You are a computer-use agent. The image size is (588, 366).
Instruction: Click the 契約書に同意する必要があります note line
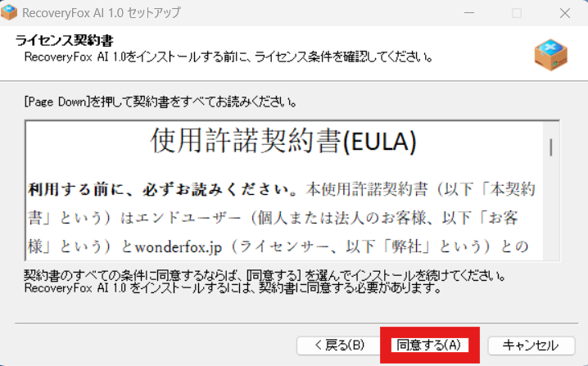[351, 288]
